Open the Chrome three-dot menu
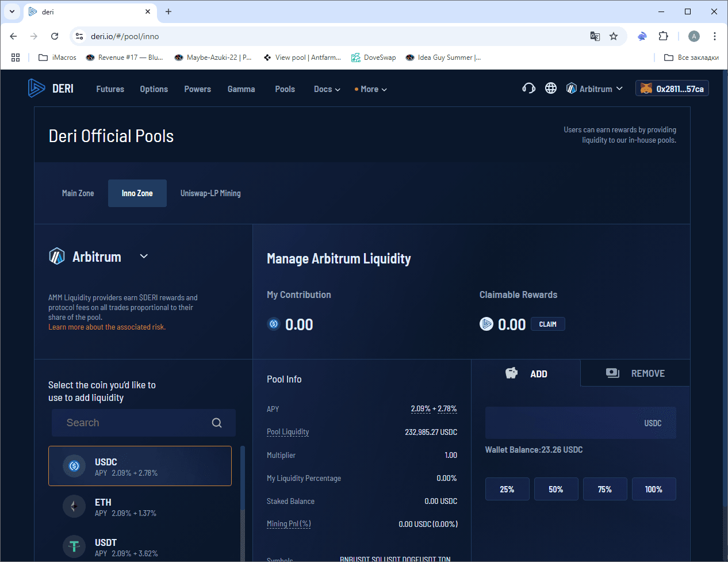728x562 pixels. tap(715, 36)
